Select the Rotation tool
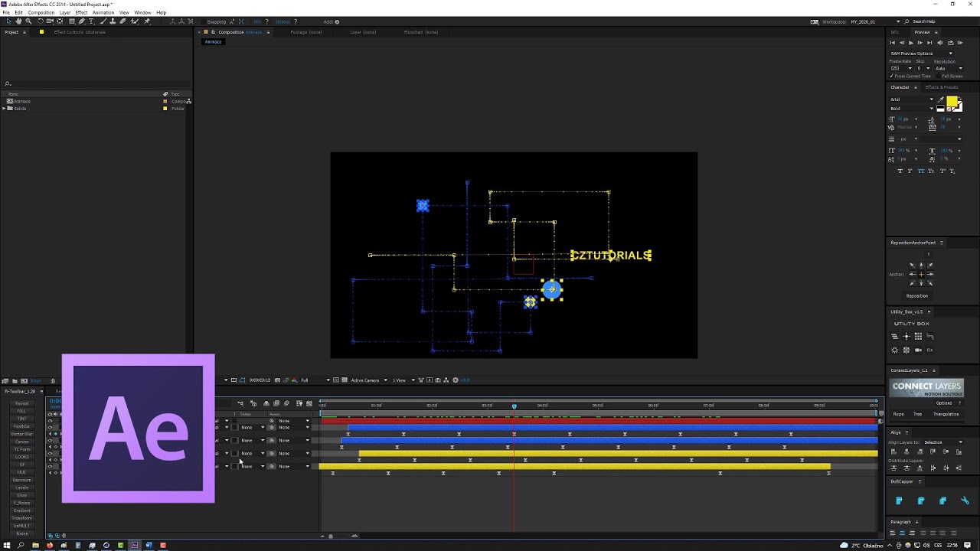The height and width of the screenshot is (551, 980). tap(40, 21)
